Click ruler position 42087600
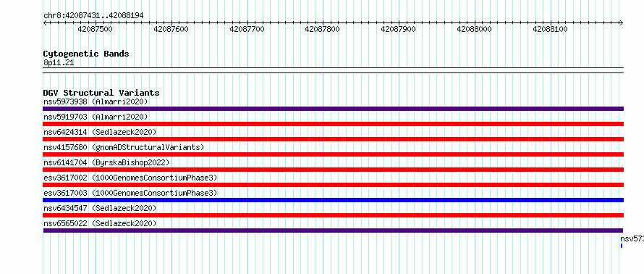This screenshot has width=644, height=274. click(171, 29)
